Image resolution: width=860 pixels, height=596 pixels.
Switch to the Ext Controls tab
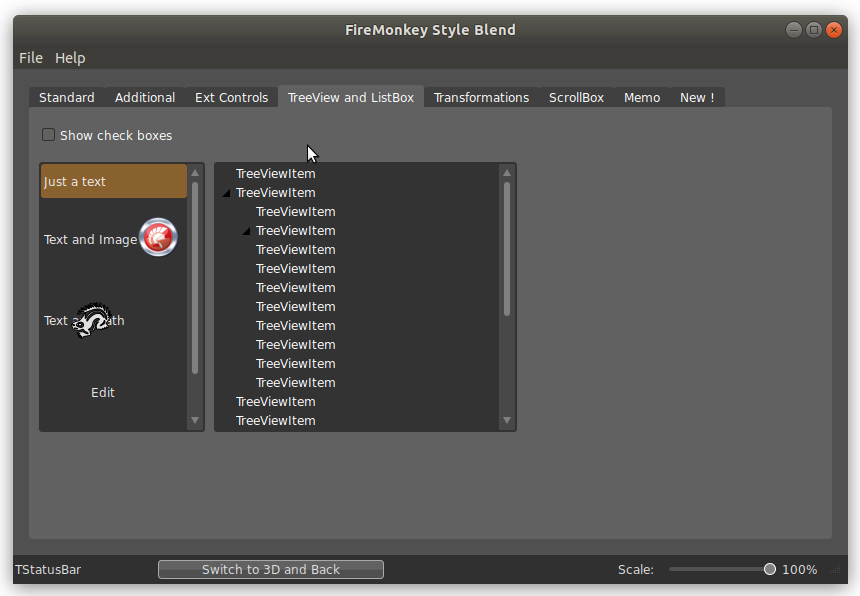(231, 98)
